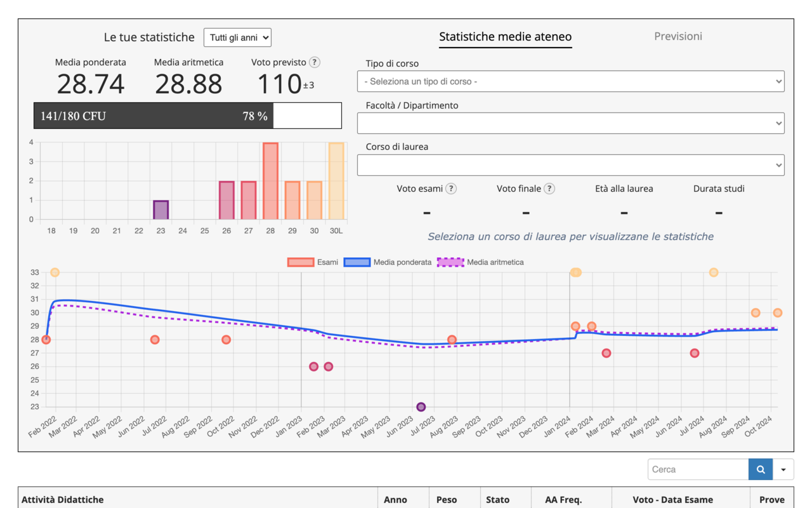Expand the Tipo di corso dropdown
The height and width of the screenshot is (508, 812).
point(570,81)
